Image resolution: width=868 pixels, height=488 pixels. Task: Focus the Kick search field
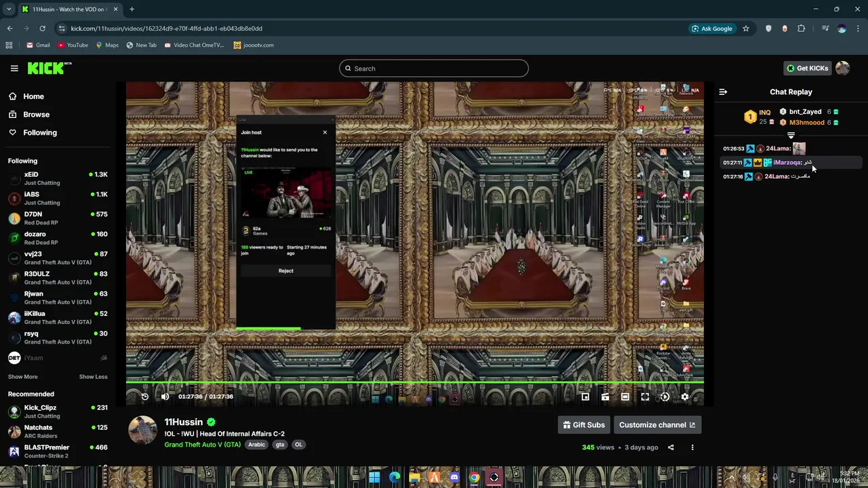tap(434, 68)
